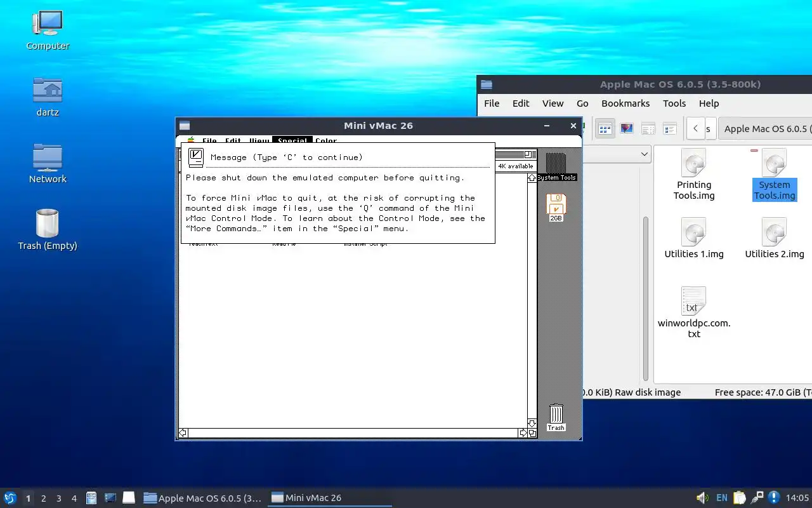812x508 pixels.
Task: Open the 2GB floppy disk icon
Action: (x=556, y=207)
